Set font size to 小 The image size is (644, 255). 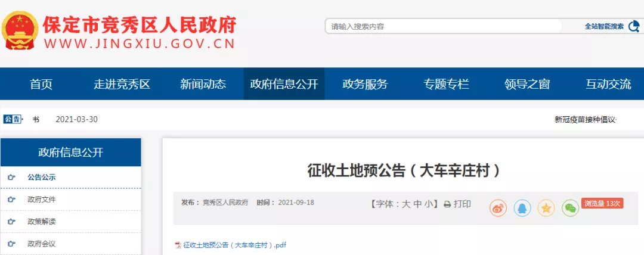[x=429, y=204]
